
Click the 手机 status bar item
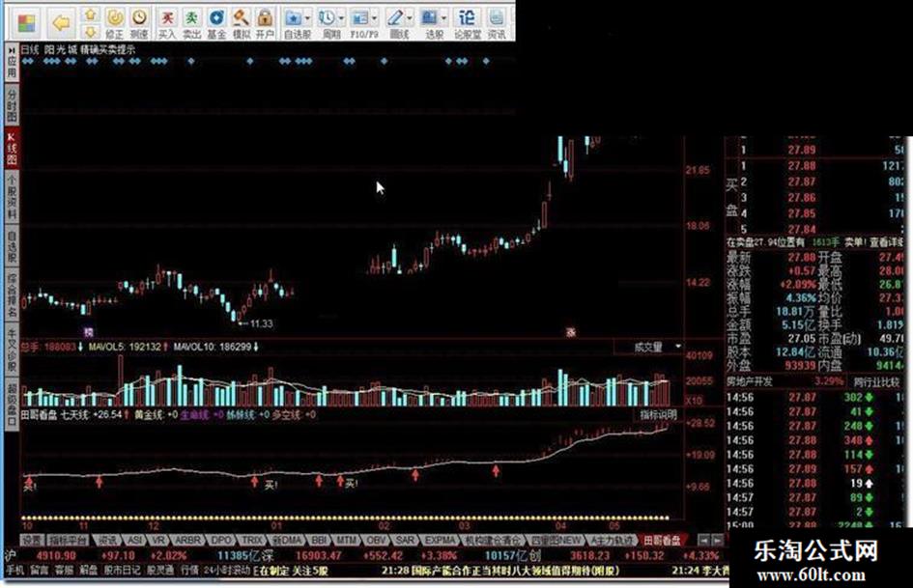point(15,570)
